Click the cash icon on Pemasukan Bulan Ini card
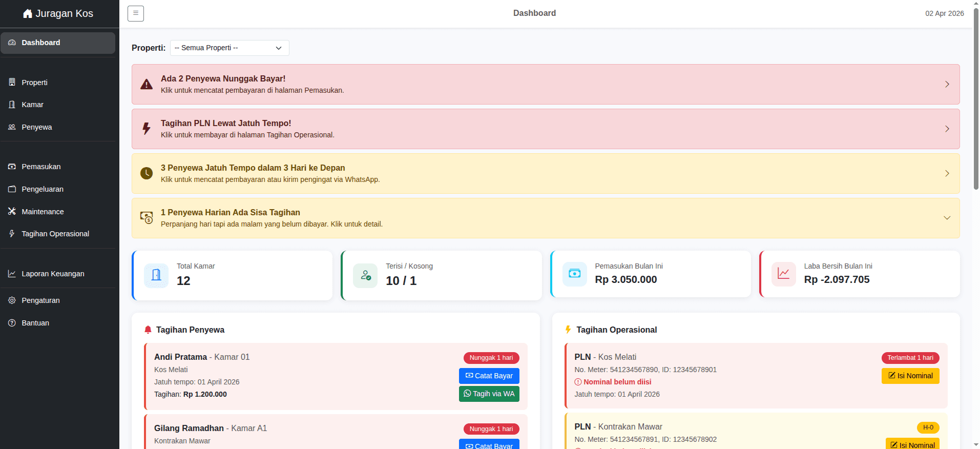980x449 pixels. 574,274
